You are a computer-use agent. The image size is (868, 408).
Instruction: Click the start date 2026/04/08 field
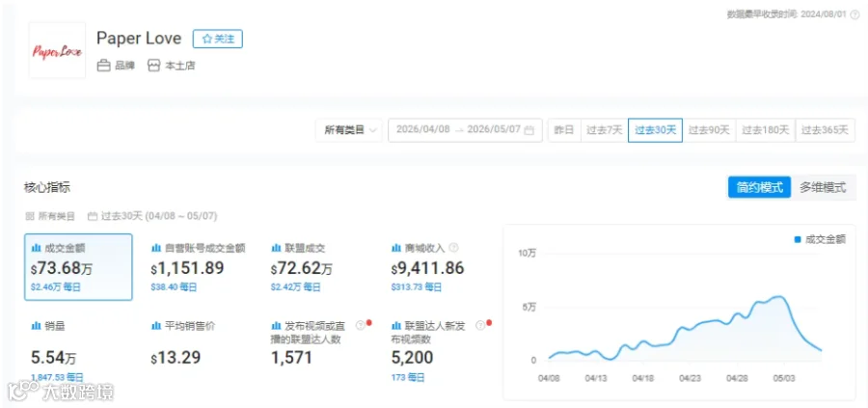coord(423,130)
